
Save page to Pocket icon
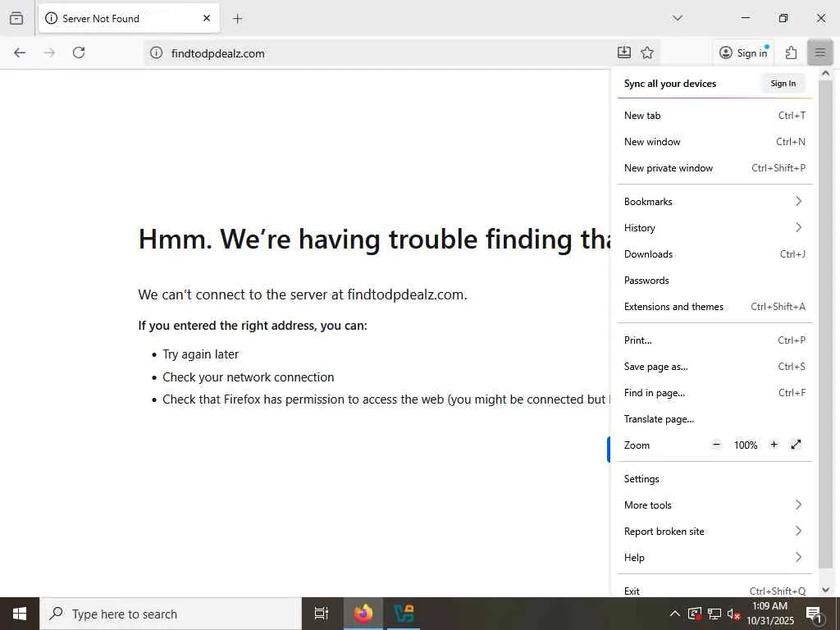(x=624, y=52)
